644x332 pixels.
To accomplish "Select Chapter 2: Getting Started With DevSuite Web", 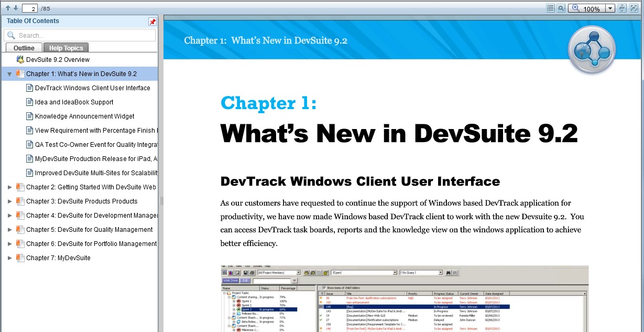I will 91,187.
